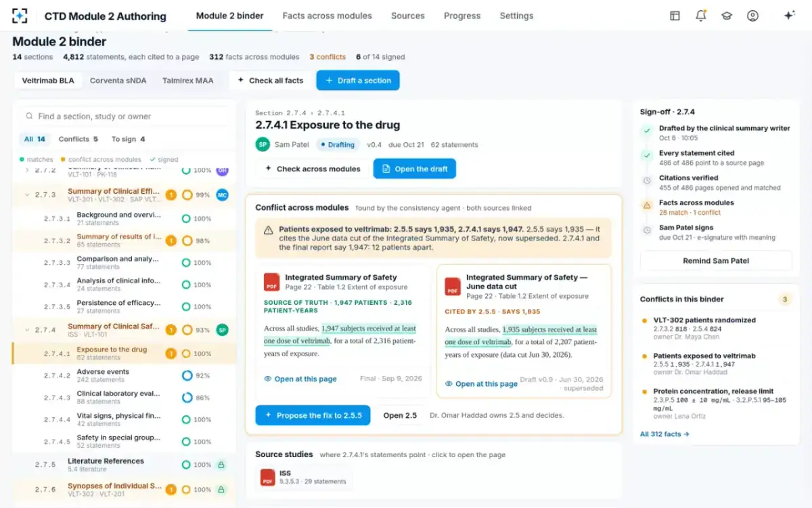Click the MC avatar on the 2.7.3 row
Viewport: 812px width, 508px height.
point(222,195)
